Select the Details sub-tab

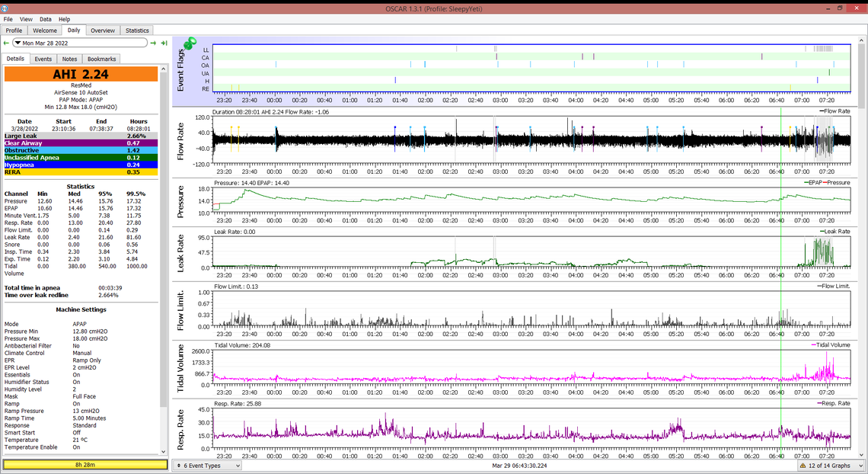coord(15,58)
